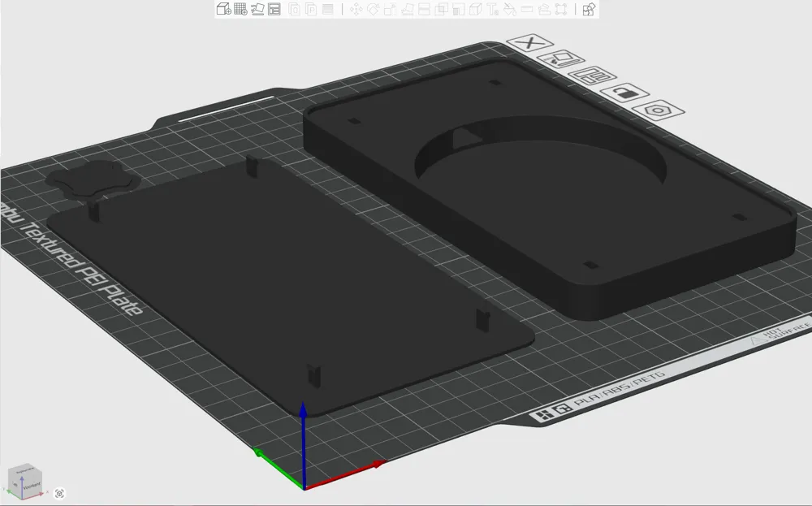Click the Add plate grid icon
The width and height of the screenshot is (812, 506).
point(240,9)
